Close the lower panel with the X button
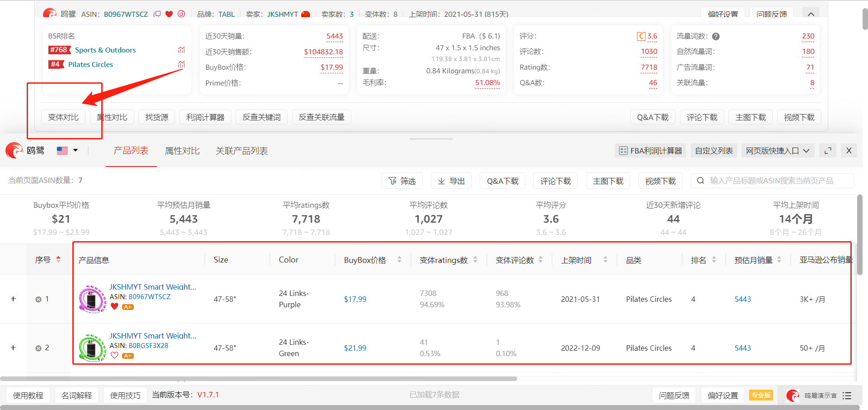 849,151
